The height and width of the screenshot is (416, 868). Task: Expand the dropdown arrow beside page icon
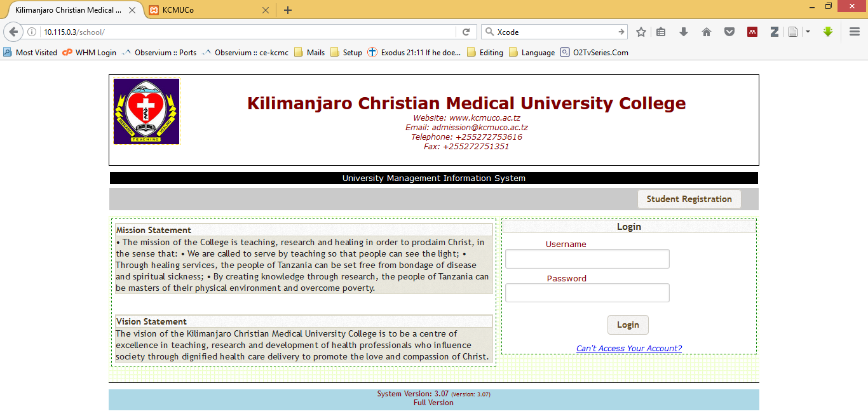click(x=808, y=32)
